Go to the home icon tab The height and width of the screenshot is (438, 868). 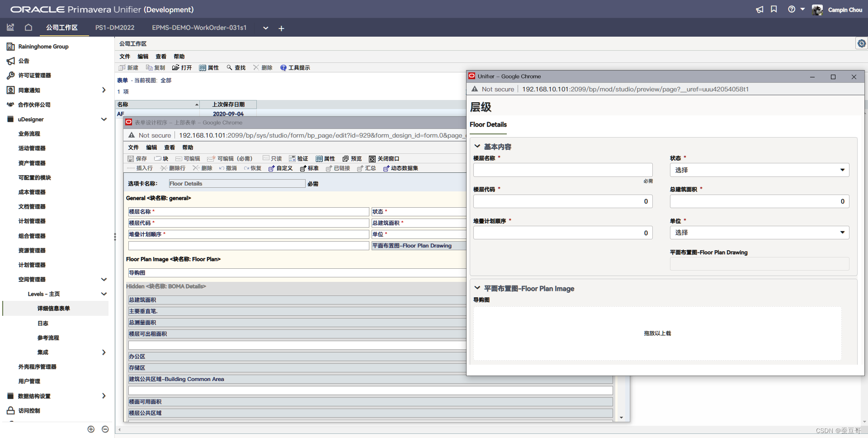point(28,28)
